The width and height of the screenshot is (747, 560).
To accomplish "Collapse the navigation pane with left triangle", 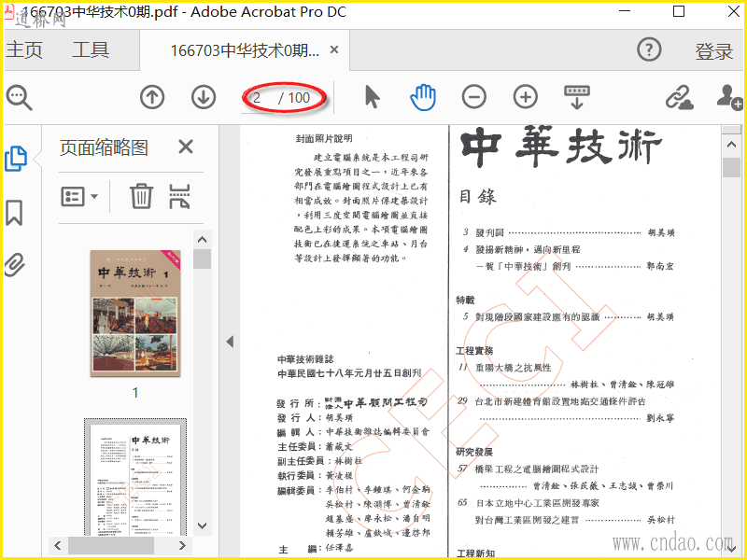I will (230, 342).
